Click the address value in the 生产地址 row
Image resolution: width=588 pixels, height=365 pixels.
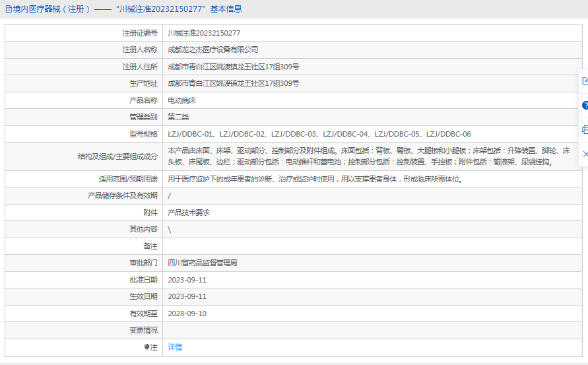[233, 83]
